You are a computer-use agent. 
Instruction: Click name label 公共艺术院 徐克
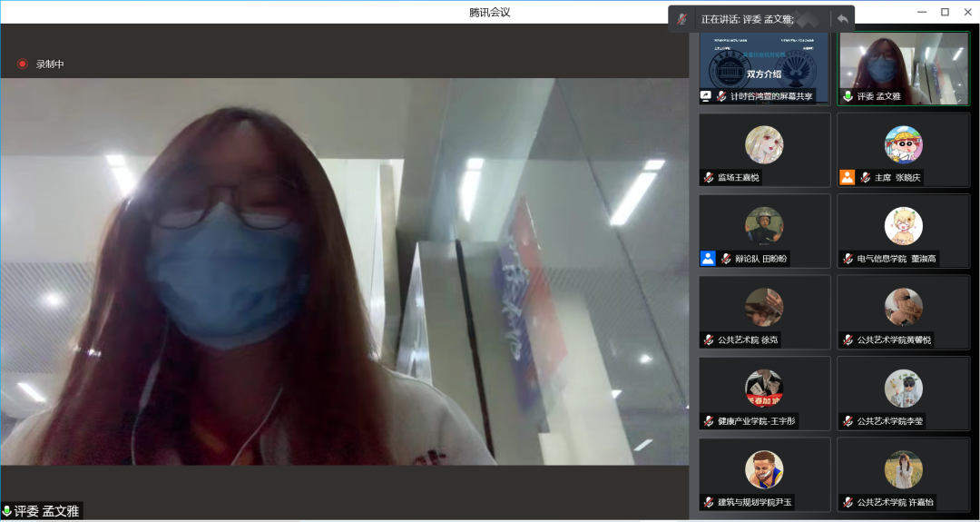coord(748,340)
